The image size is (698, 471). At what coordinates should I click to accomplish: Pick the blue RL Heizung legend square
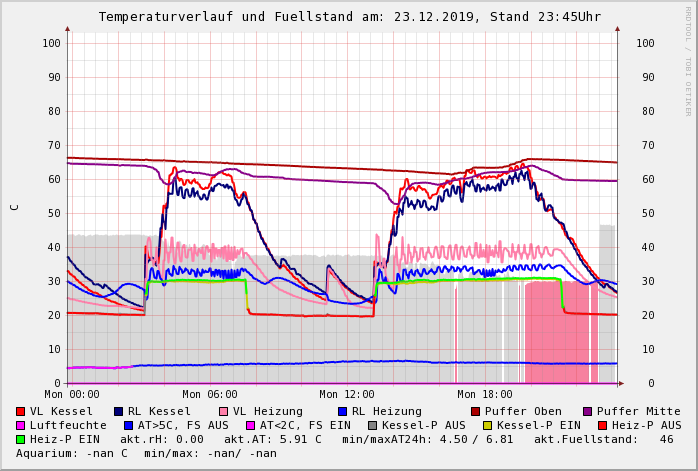coord(342,411)
